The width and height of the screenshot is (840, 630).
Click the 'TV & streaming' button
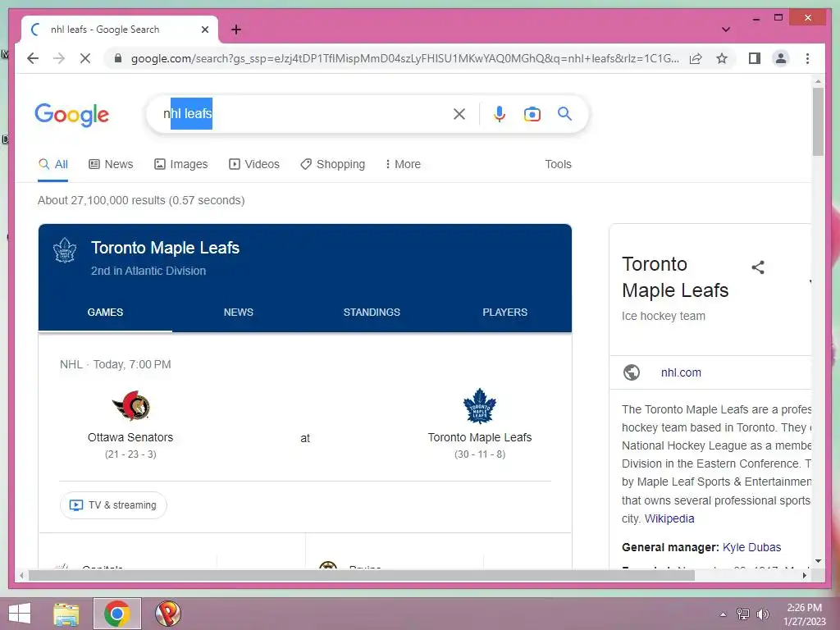[x=113, y=505]
